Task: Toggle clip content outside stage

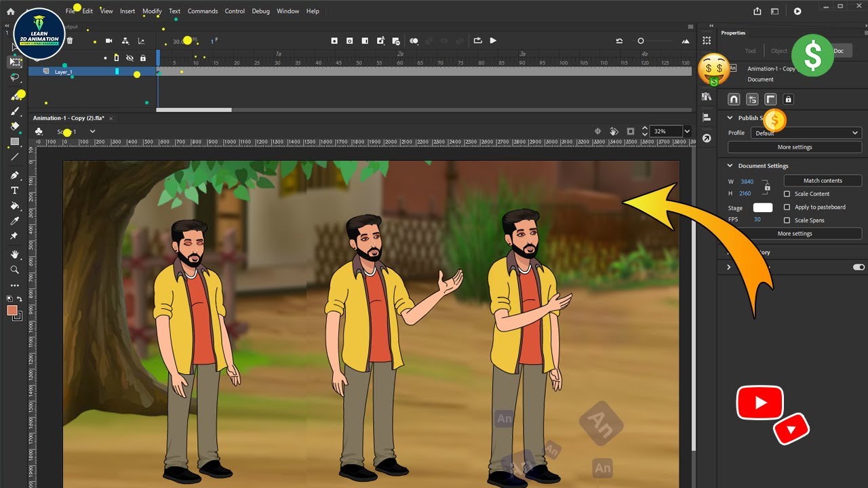Action: pyautogui.click(x=631, y=131)
